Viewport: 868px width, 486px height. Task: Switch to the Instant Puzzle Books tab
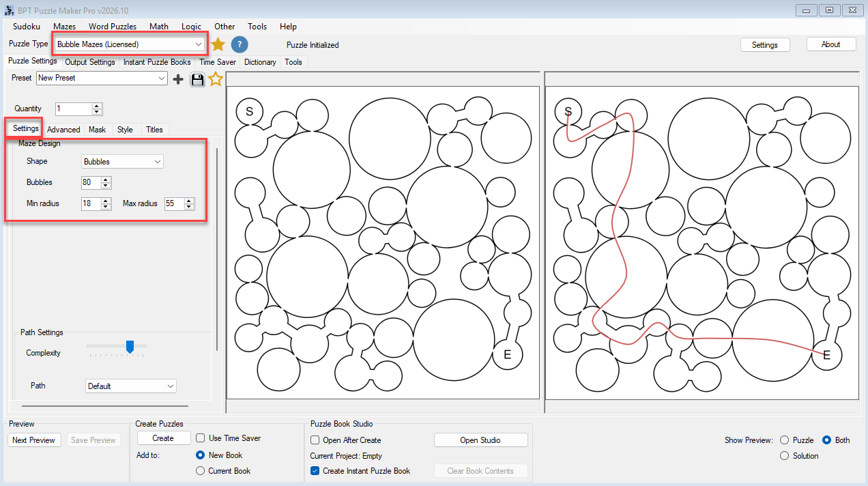pyautogui.click(x=157, y=62)
